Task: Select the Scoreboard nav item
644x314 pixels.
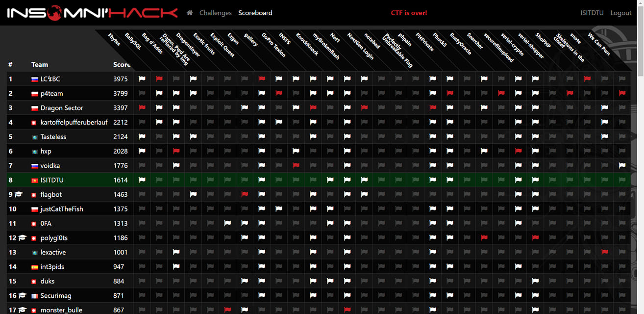Action: 255,13
